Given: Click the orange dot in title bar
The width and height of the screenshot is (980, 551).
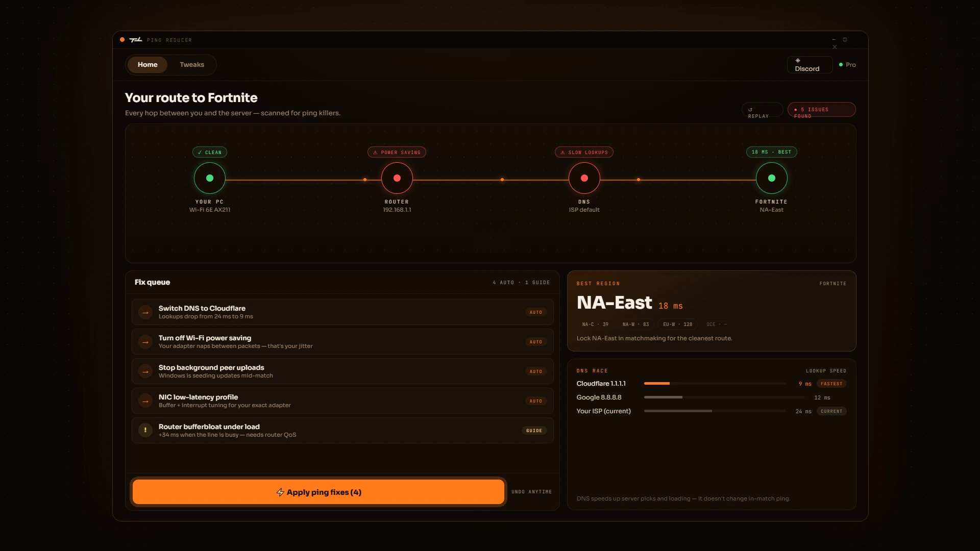Looking at the screenshot, I should coord(122,40).
